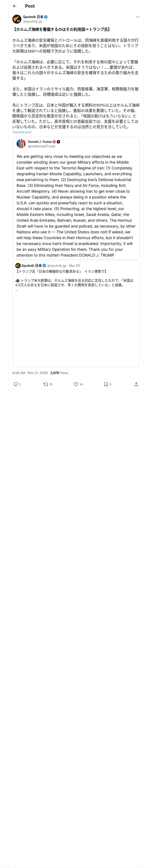Image resolution: width=152 pixels, height=868 pixels.
Task: Click the @sputnik_jp handle
Action: click(x=32, y=21)
